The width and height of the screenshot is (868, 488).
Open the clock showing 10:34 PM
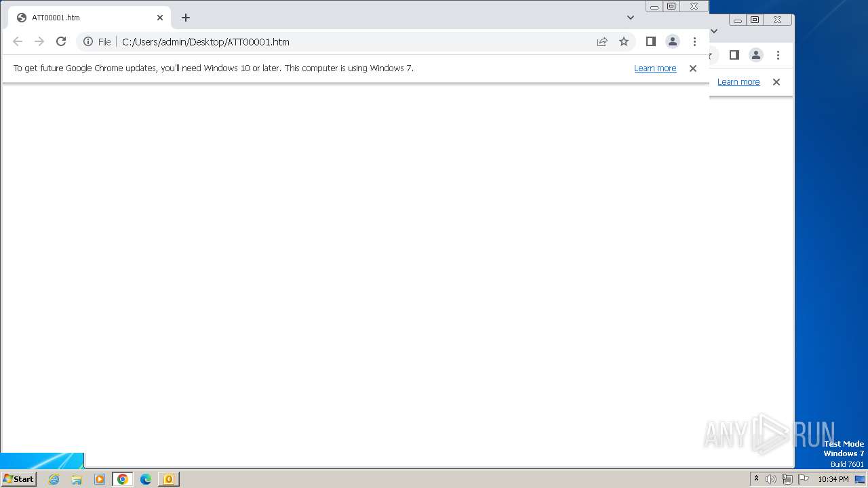click(833, 479)
